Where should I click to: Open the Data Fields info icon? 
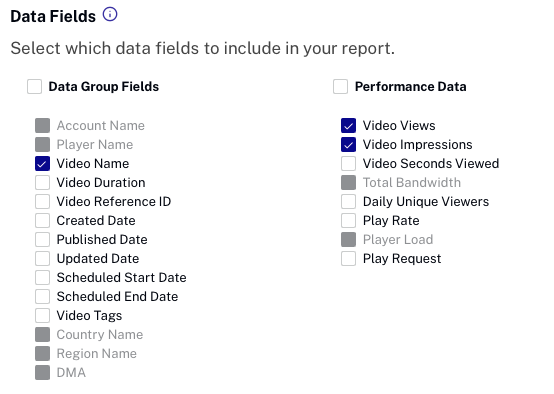click(110, 14)
